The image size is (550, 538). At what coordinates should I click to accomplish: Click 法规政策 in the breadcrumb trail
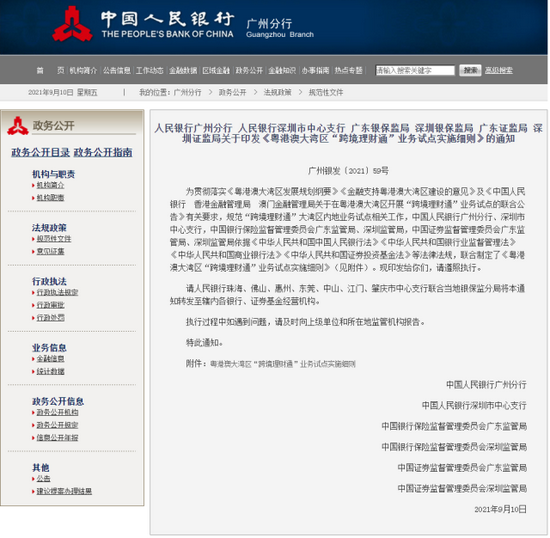[x=277, y=93]
